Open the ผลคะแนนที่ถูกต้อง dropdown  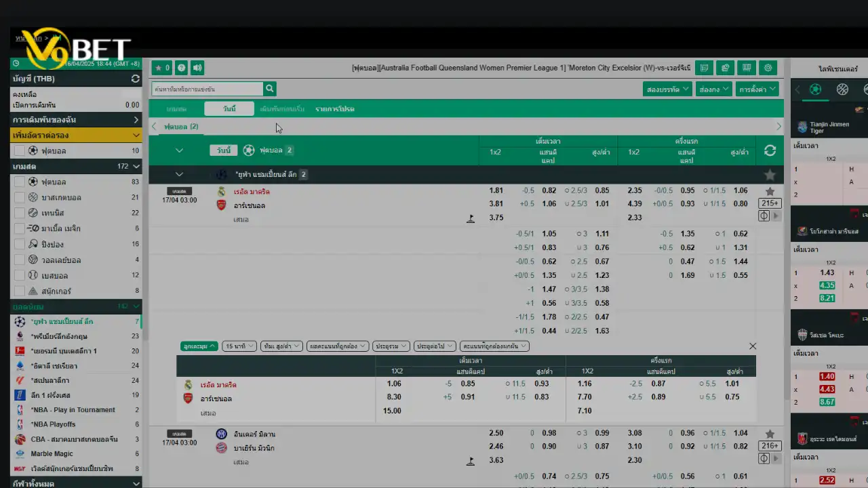point(338,346)
